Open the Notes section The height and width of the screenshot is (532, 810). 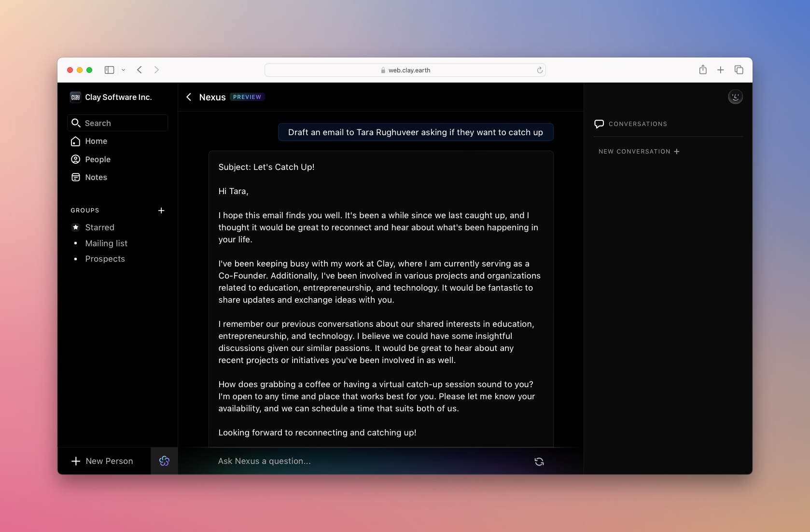tap(96, 177)
